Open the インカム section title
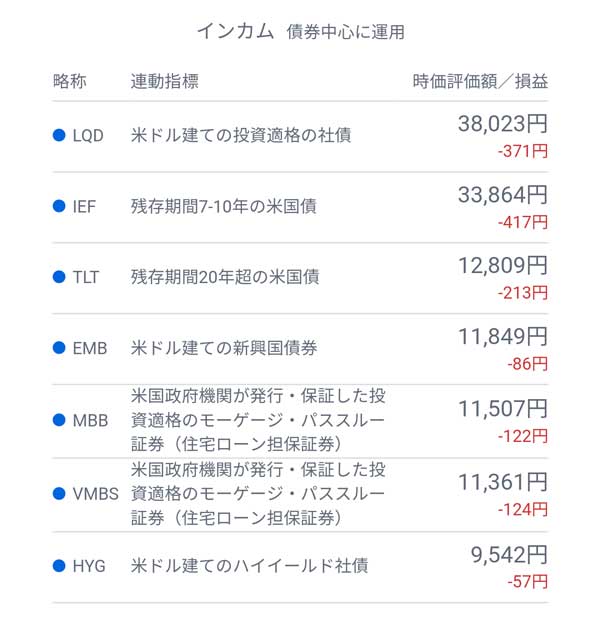This screenshot has width=600, height=620. (234, 31)
